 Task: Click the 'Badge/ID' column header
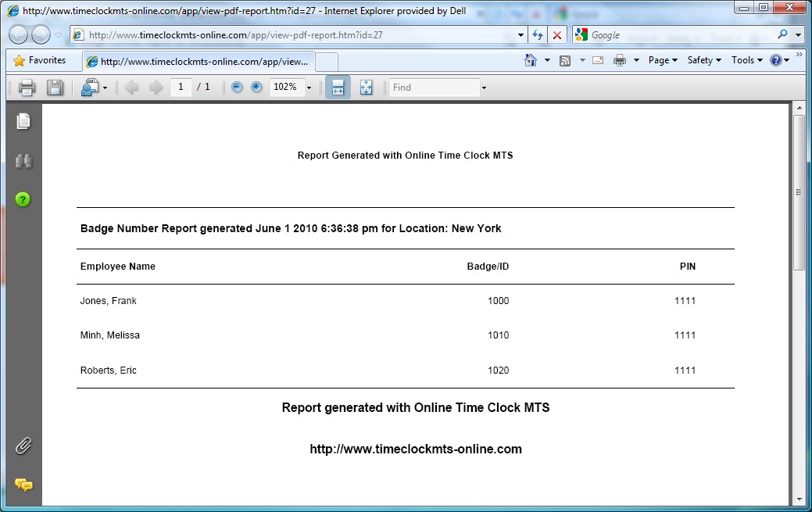tap(488, 267)
